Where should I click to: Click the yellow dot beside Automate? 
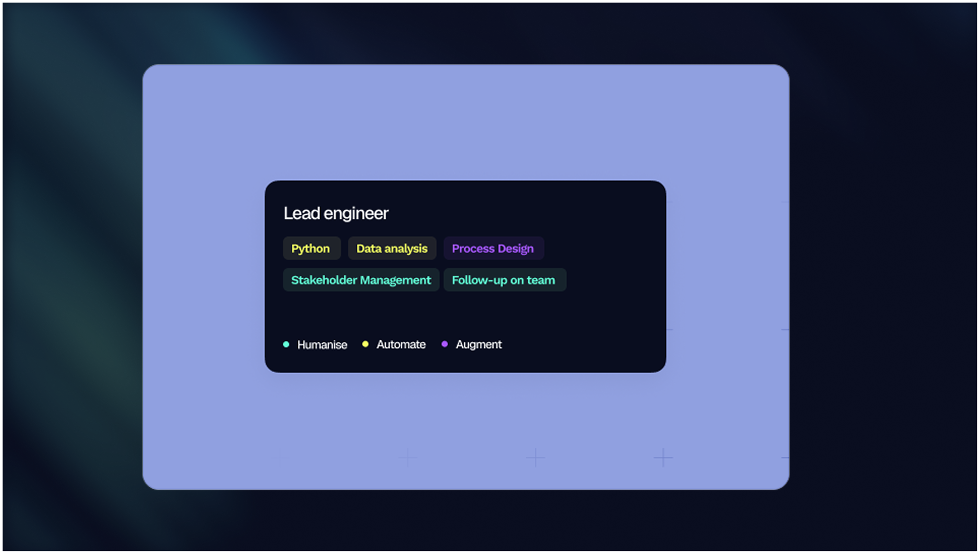pos(365,344)
